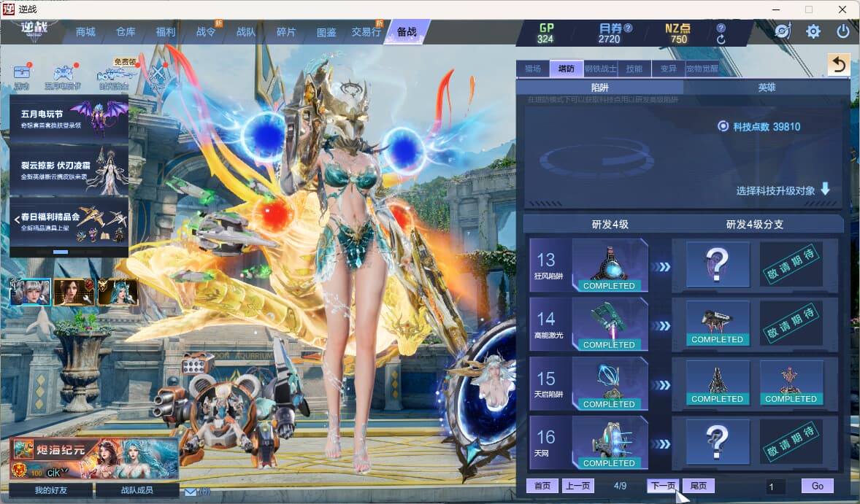Open the 交易行 trading house menu

tap(366, 32)
